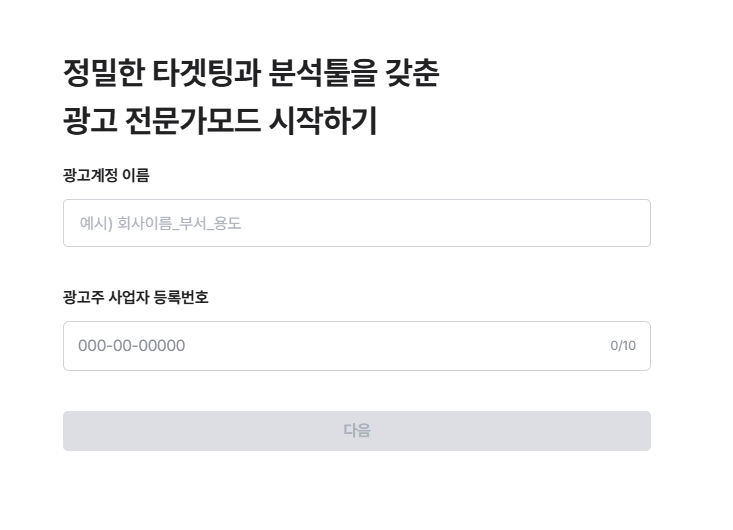Viewport: 733px width, 530px height.
Task: Click empty space inside the account name field
Action: pos(444,223)
